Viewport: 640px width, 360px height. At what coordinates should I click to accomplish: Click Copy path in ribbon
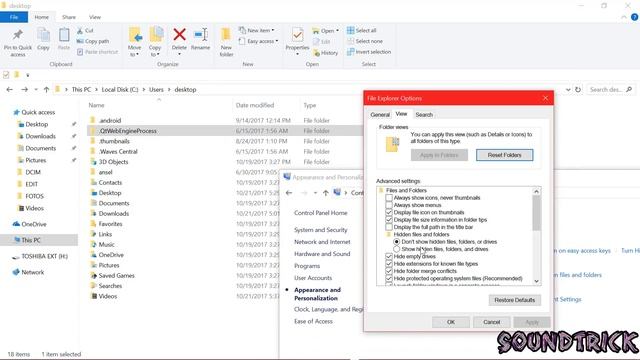tap(93, 41)
